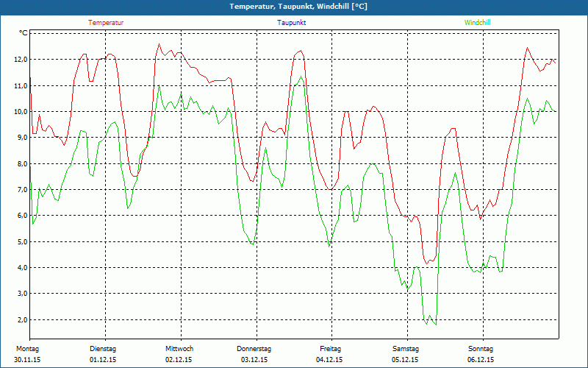Click the °C unit label on the axis
This screenshot has width=588, height=368.
pos(24,33)
